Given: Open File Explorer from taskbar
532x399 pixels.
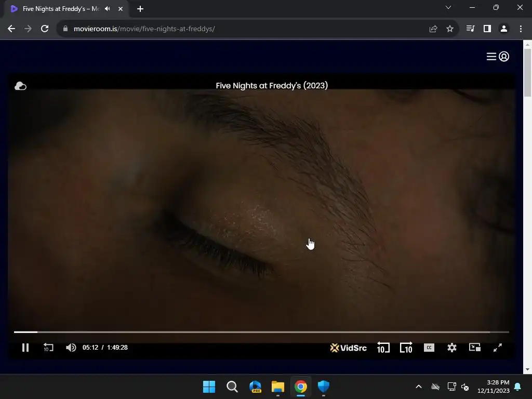Looking at the screenshot, I should pyautogui.click(x=278, y=387).
